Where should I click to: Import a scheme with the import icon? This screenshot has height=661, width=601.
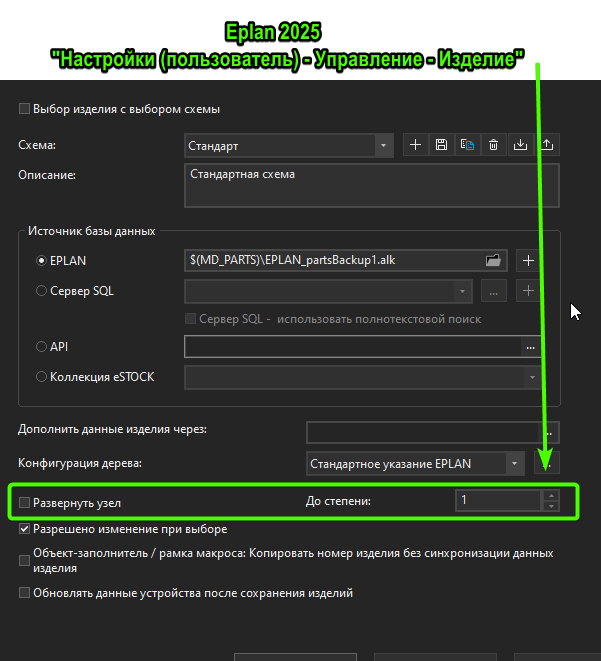tap(521, 145)
